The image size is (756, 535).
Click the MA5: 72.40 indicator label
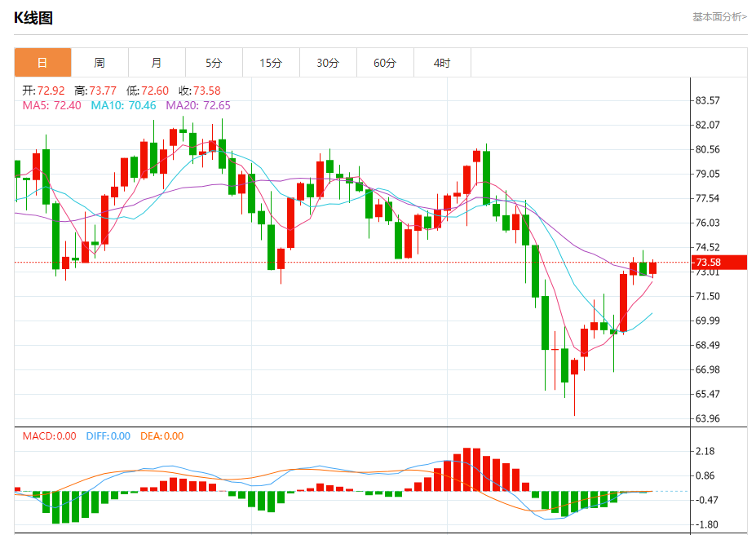[x=51, y=105]
